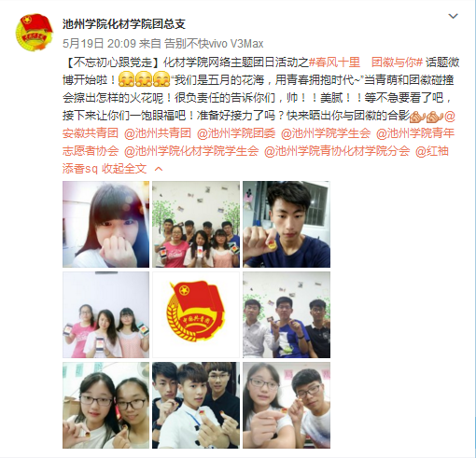
Task: View the Youth League emblem image
Action: (196, 314)
